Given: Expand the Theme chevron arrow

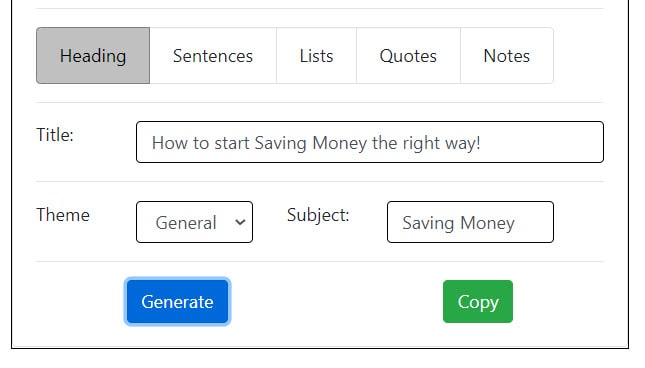Looking at the screenshot, I should click(x=240, y=222).
